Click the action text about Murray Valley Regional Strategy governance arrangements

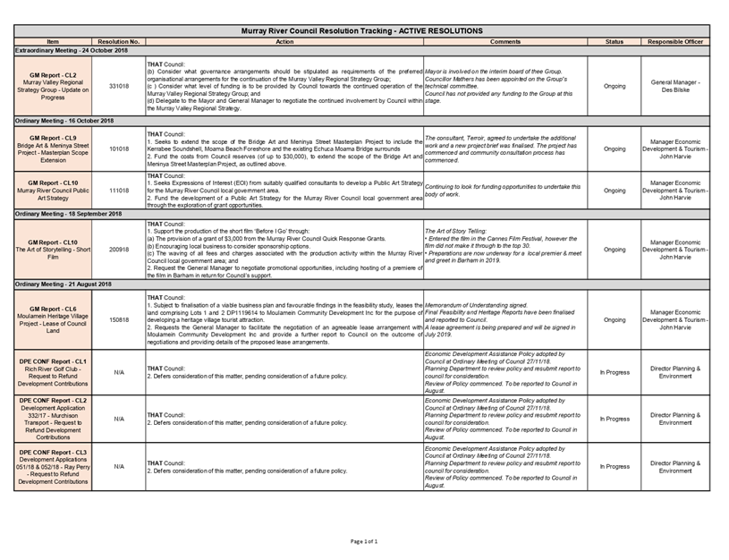(284, 86)
